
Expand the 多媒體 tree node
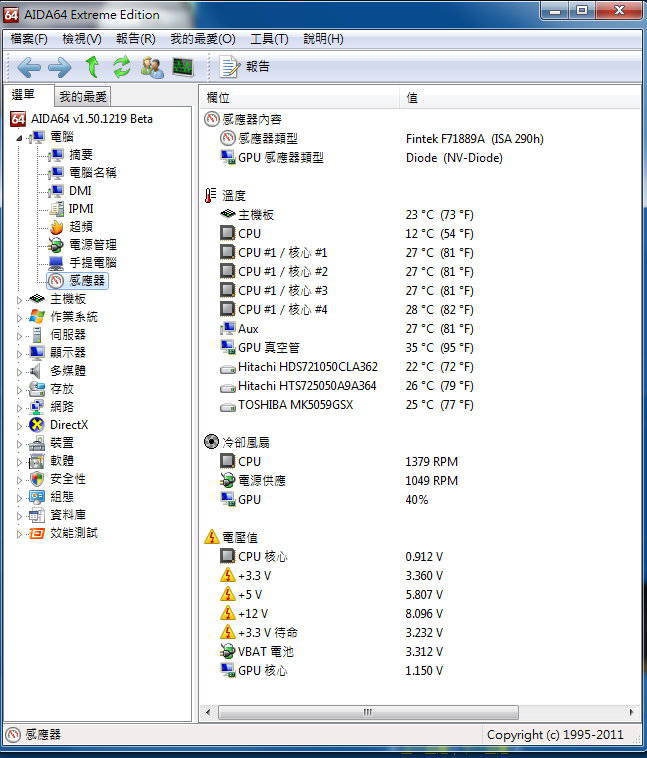19,372
